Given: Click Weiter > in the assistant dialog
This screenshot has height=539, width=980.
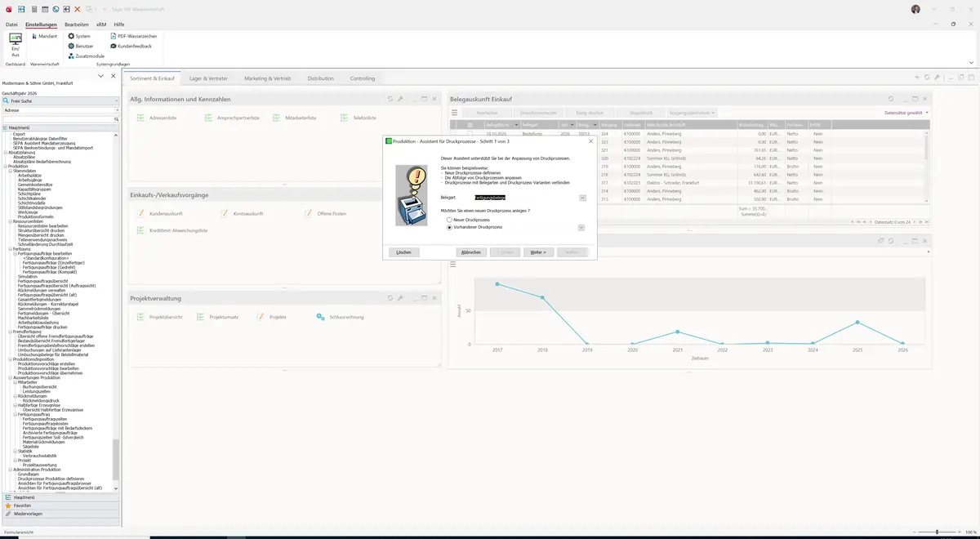Looking at the screenshot, I should pos(538,252).
